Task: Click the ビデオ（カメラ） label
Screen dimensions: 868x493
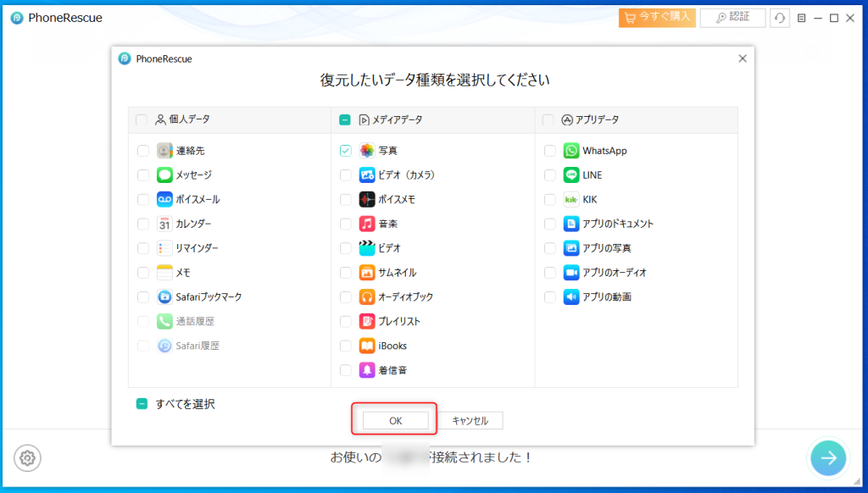Action: (x=406, y=174)
